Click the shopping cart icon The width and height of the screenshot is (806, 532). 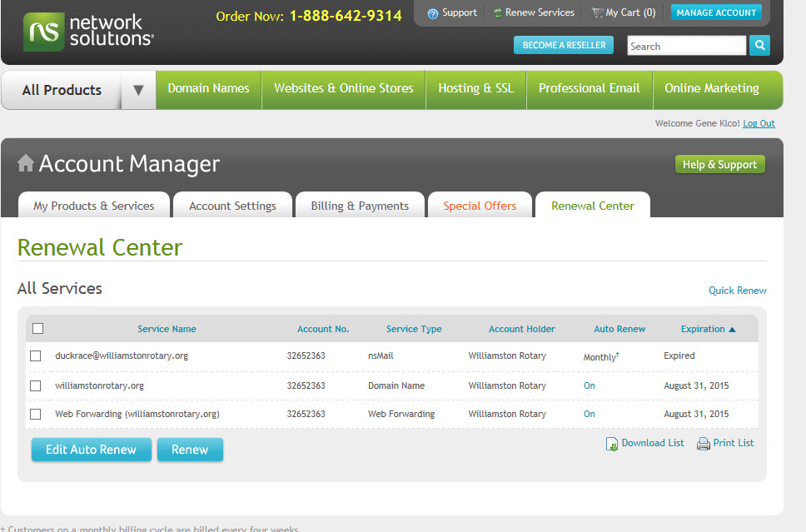tap(597, 12)
